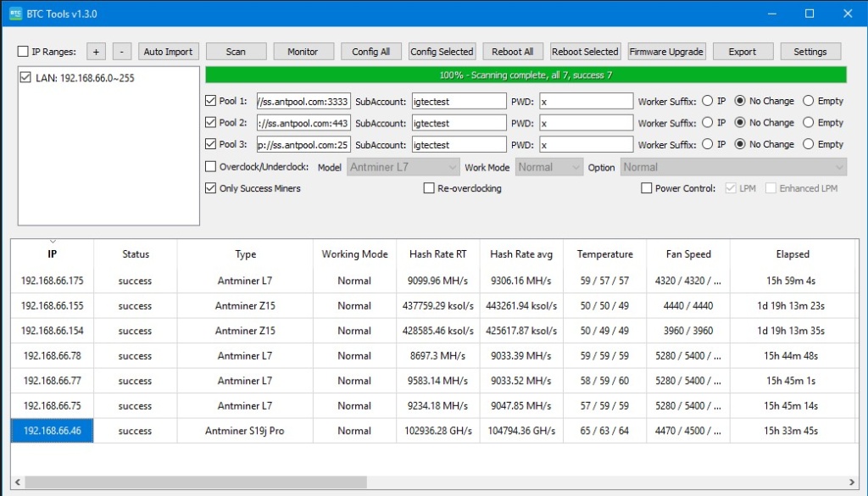
Task: Select miner IP 192.168.66.78
Action: click(x=52, y=355)
